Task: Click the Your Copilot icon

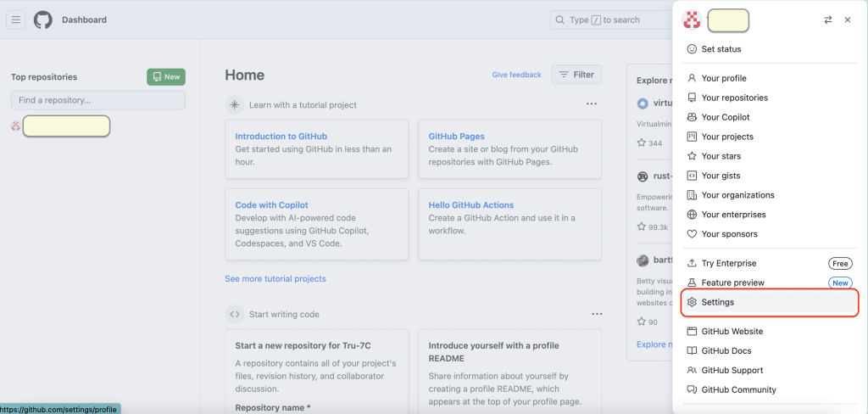Action: [x=692, y=117]
